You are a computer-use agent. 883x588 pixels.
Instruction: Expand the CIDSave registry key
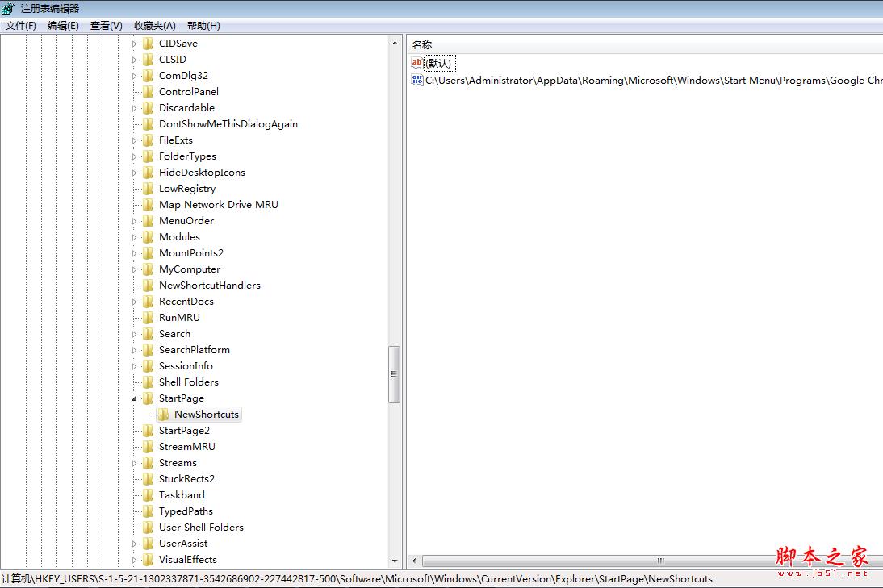click(135, 44)
